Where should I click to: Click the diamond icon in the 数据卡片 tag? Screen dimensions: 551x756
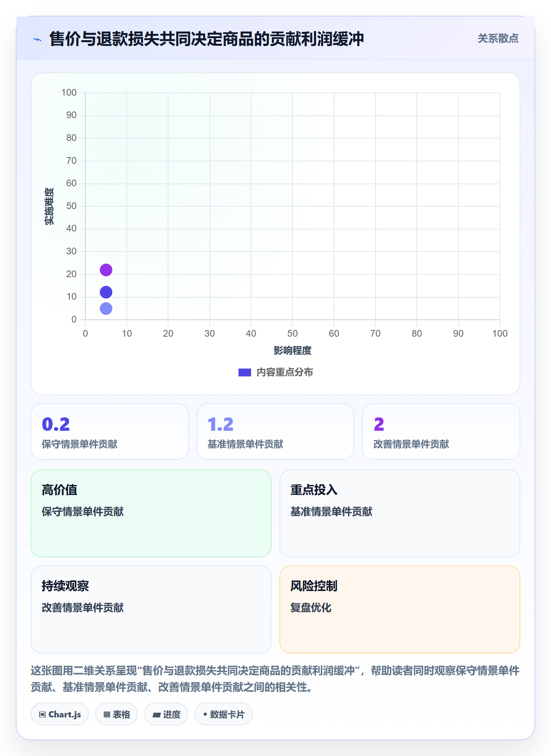pos(205,714)
